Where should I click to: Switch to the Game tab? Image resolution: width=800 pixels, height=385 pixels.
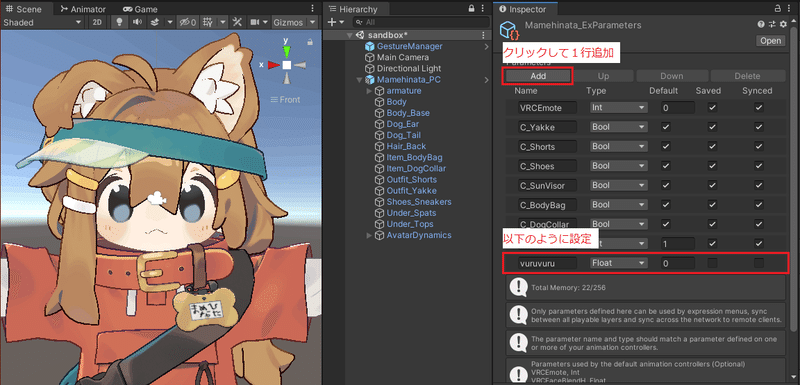click(140, 9)
